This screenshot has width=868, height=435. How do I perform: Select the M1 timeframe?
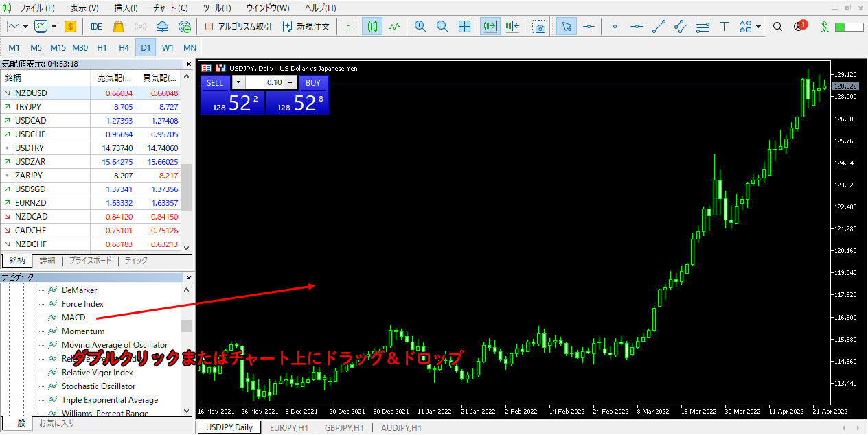pyautogui.click(x=14, y=47)
